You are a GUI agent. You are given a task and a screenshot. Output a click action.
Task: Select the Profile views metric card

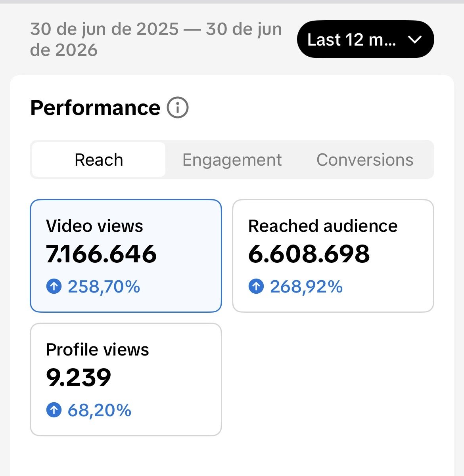tap(126, 379)
